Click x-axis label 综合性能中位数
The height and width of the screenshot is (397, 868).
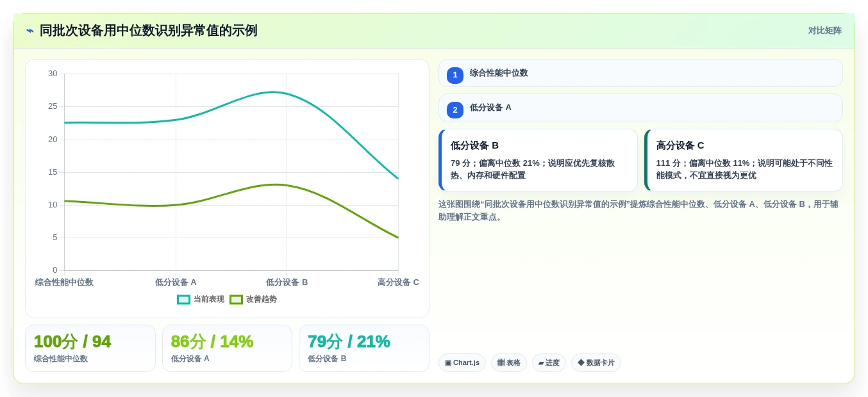pos(64,282)
